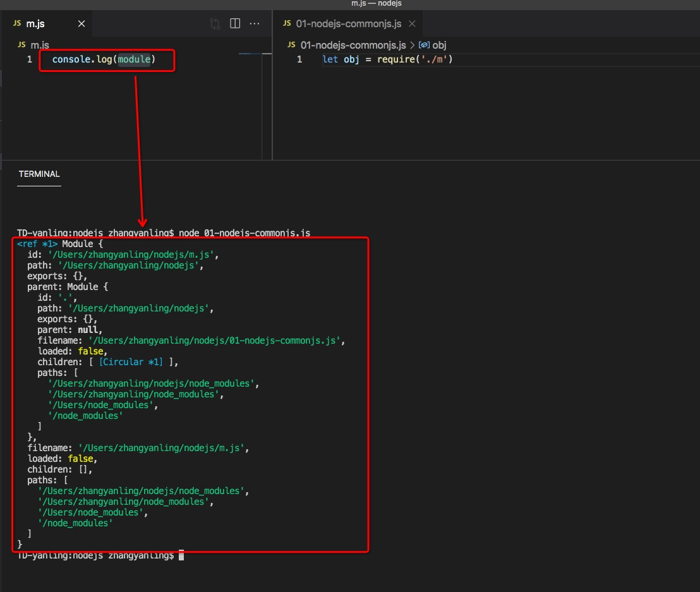The height and width of the screenshot is (592, 700).
Task: Split the editor with split icon
Action: [235, 23]
